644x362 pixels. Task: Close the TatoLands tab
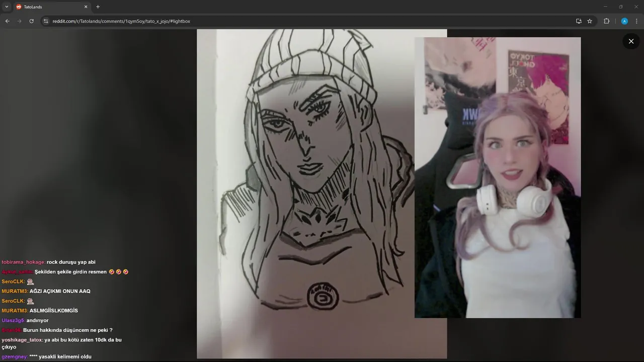pos(86,7)
